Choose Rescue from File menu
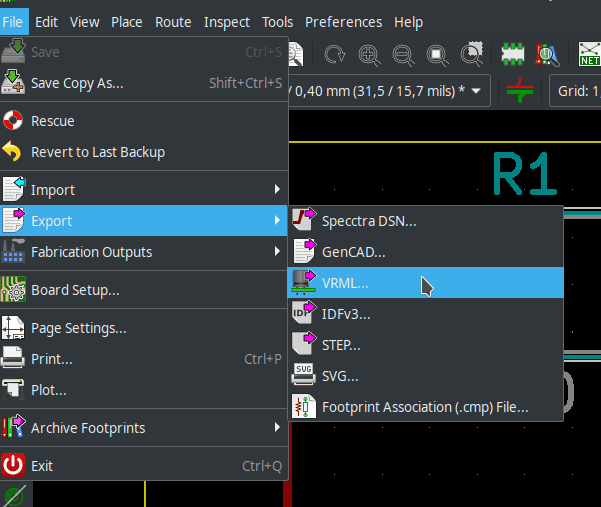The height and width of the screenshot is (507, 601). [x=144, y=121]
